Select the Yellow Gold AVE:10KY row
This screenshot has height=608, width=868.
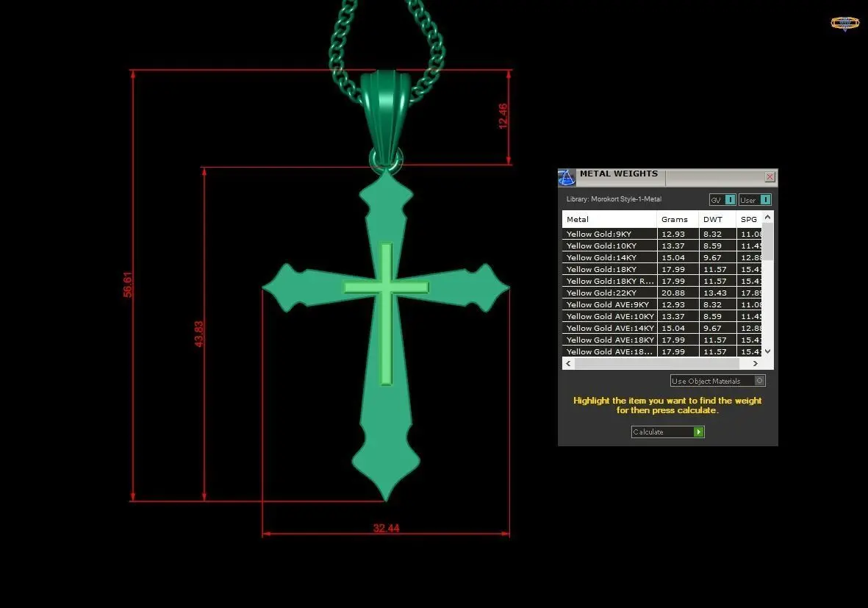click(662, 317)
